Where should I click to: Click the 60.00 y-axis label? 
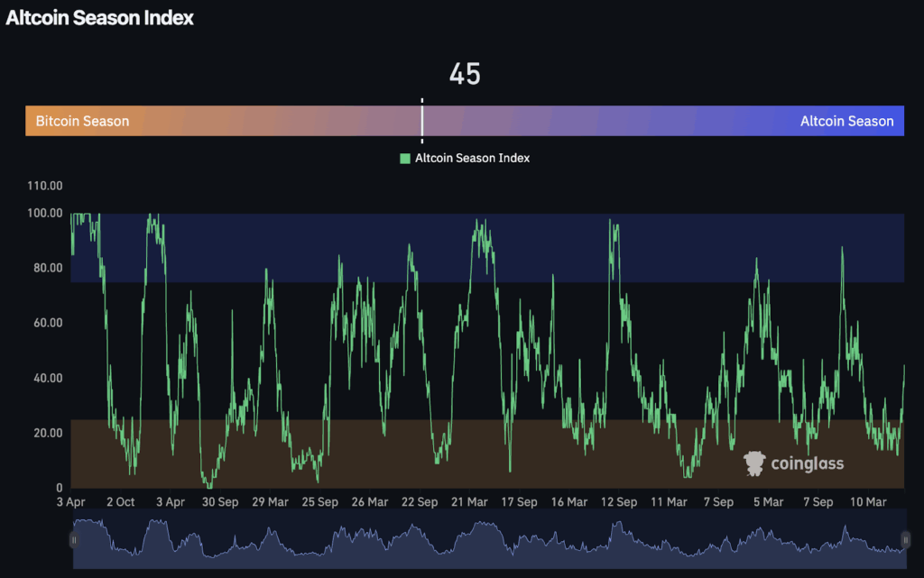pyautogui.click(x=47, y=323)
